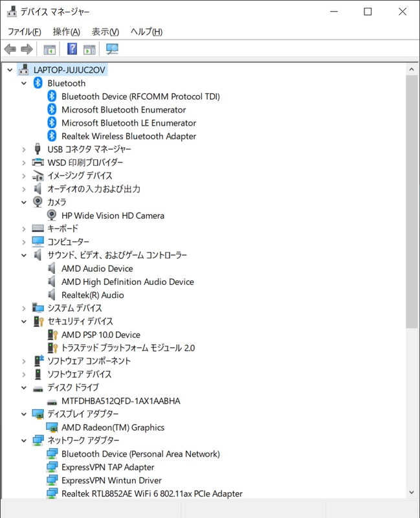Expand イメージング デバイス category
Viewport: 420px width, 518px height.
[24, 175]
